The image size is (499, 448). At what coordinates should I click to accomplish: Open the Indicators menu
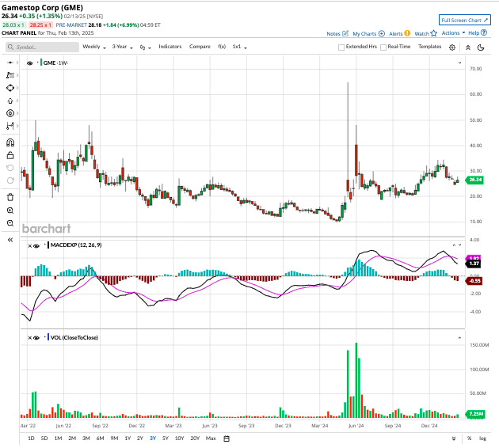pos(170,47)
